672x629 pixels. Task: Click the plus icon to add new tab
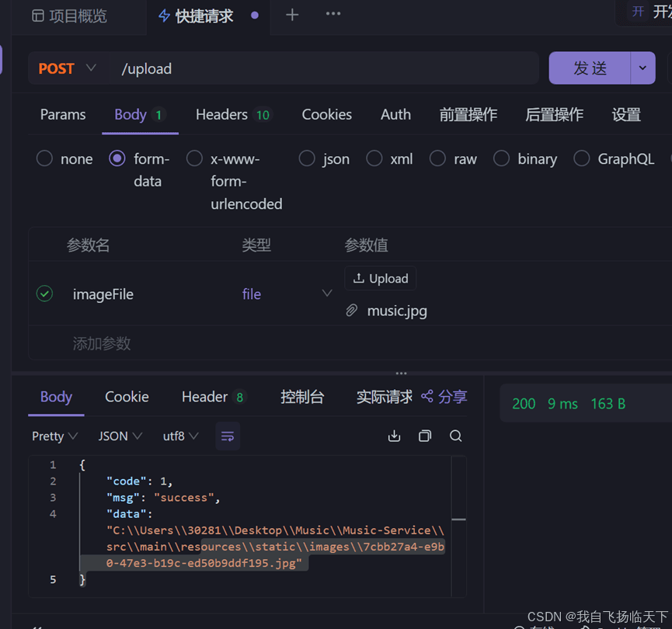[292, 15]
